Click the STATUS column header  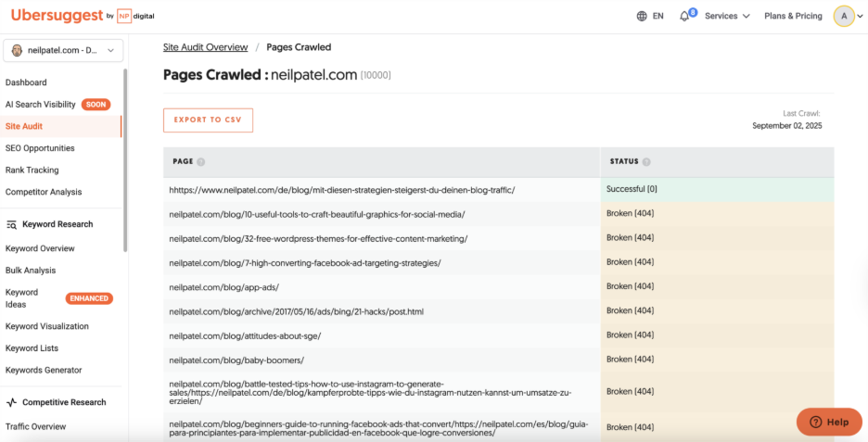pos(718,162)
